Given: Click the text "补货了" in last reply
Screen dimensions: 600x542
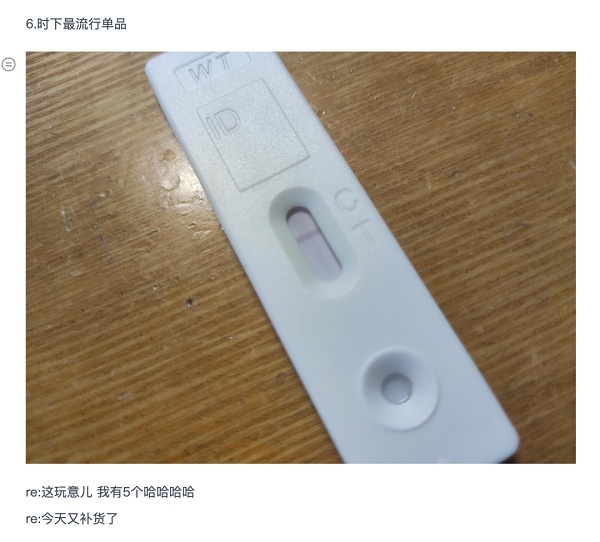Looking at the screenshot, I should click(99, 519).
